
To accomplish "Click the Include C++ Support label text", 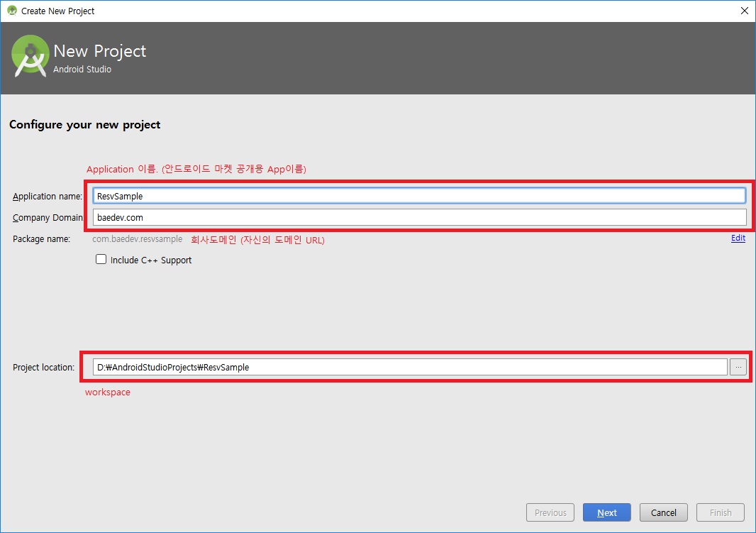I will point(151,260).
